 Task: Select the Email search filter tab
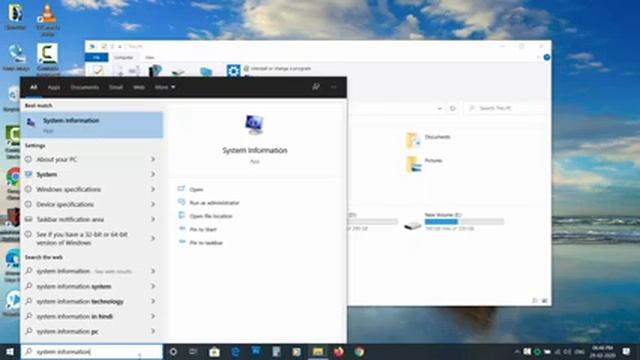[x=116, y=87]
